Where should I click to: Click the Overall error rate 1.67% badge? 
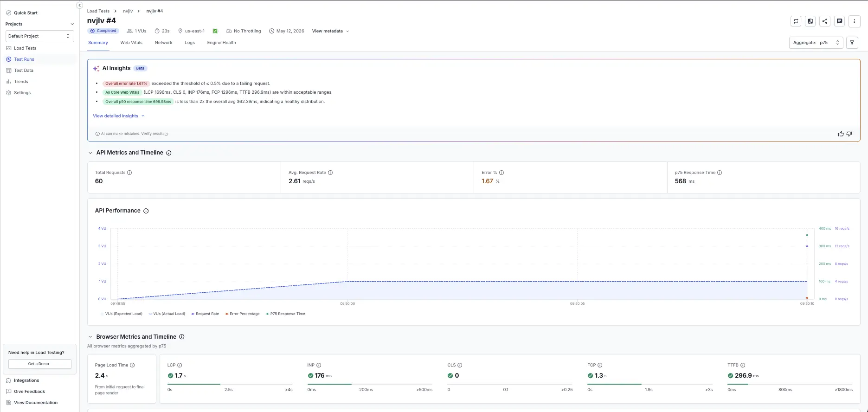coord(126,84)
